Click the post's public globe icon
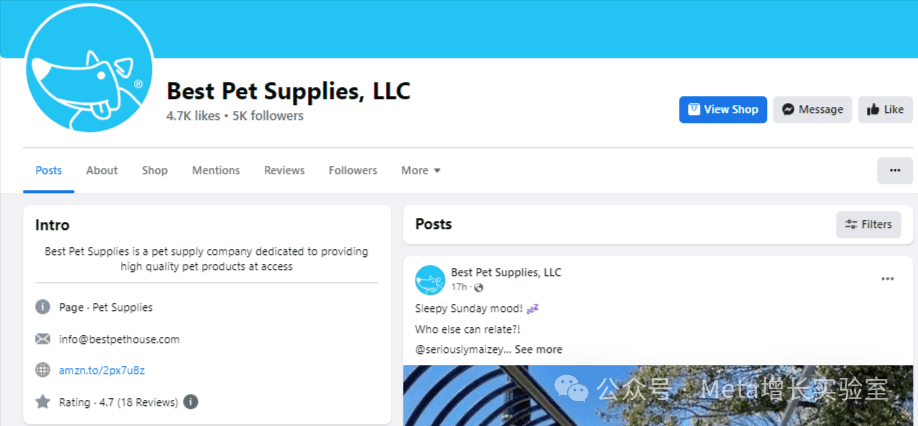The height and width of the screenshot is (426, 918). pos(479,287)
